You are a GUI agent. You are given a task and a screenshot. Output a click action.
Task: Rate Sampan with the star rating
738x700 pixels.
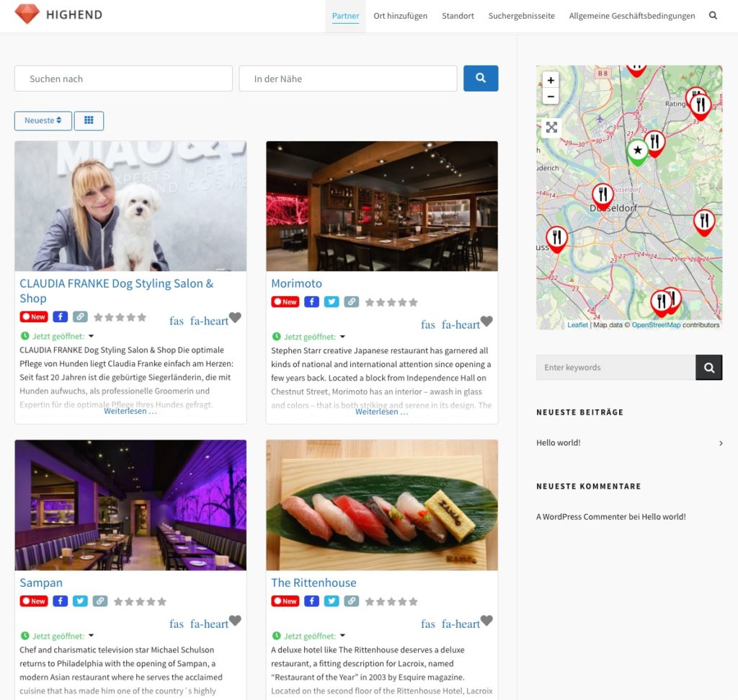140,602
